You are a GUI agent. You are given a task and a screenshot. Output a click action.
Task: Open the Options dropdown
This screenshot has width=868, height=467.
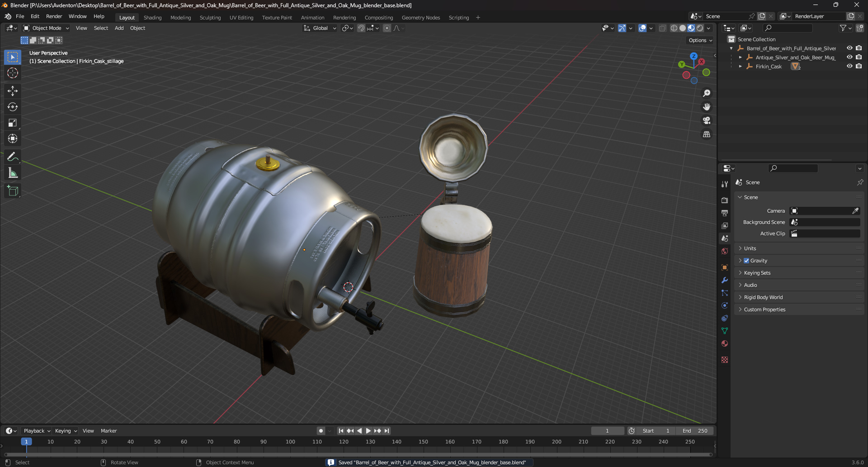[x=700, y=40]
